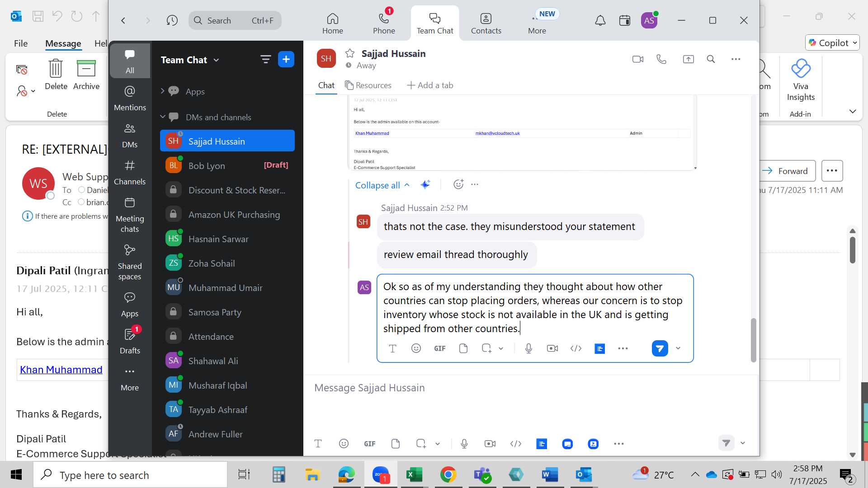Open send options arrow in bottom composer
868x488 pixels.
click(742, 443)
